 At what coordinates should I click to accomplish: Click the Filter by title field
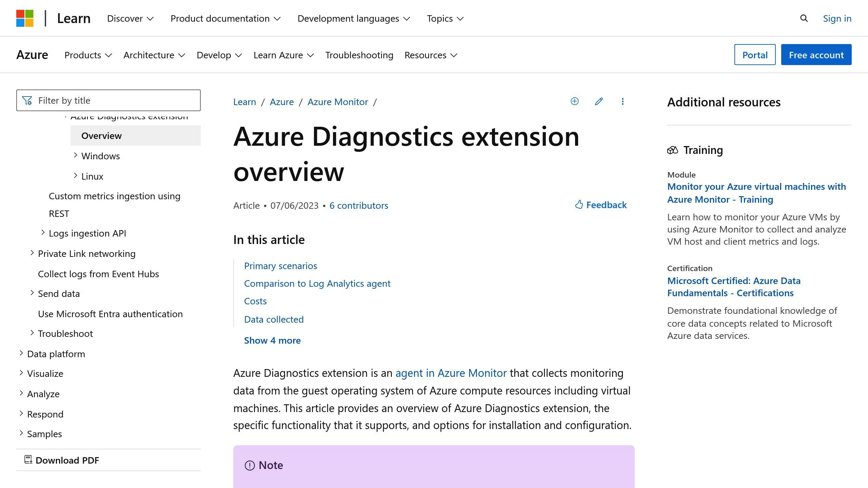pyautogui.click(x=108, y=100)
